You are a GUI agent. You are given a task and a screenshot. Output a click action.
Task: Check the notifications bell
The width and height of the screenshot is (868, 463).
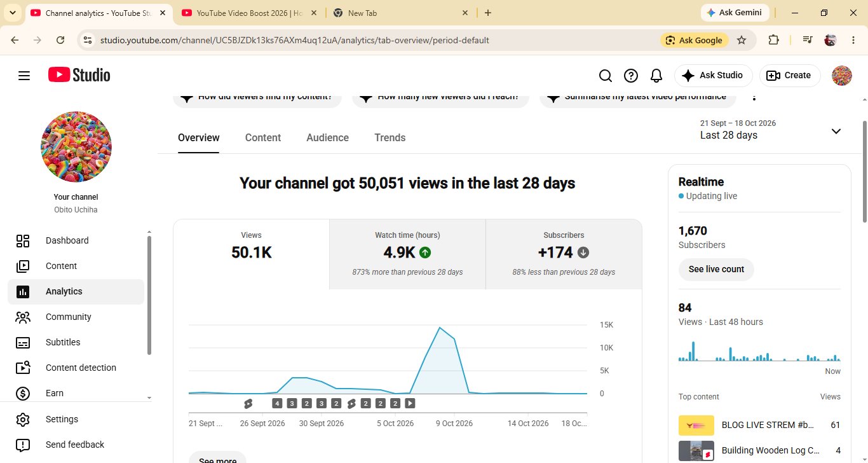click(x=656, y=76)
